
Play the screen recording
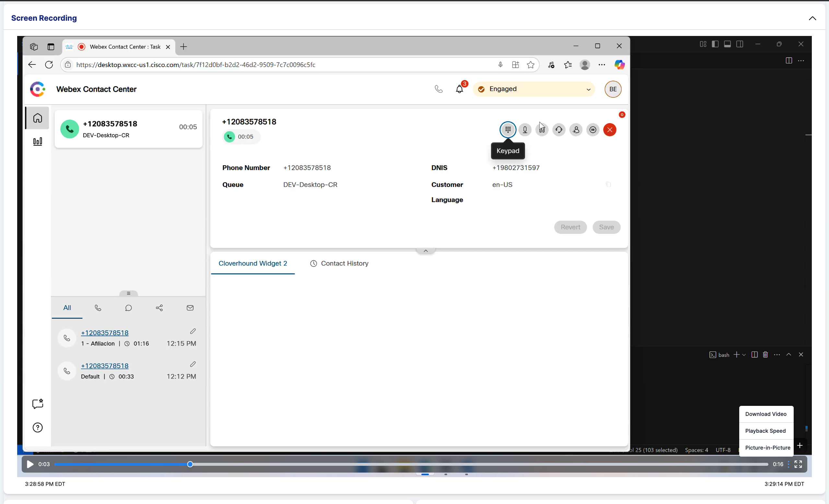click(x=30, y=464)
